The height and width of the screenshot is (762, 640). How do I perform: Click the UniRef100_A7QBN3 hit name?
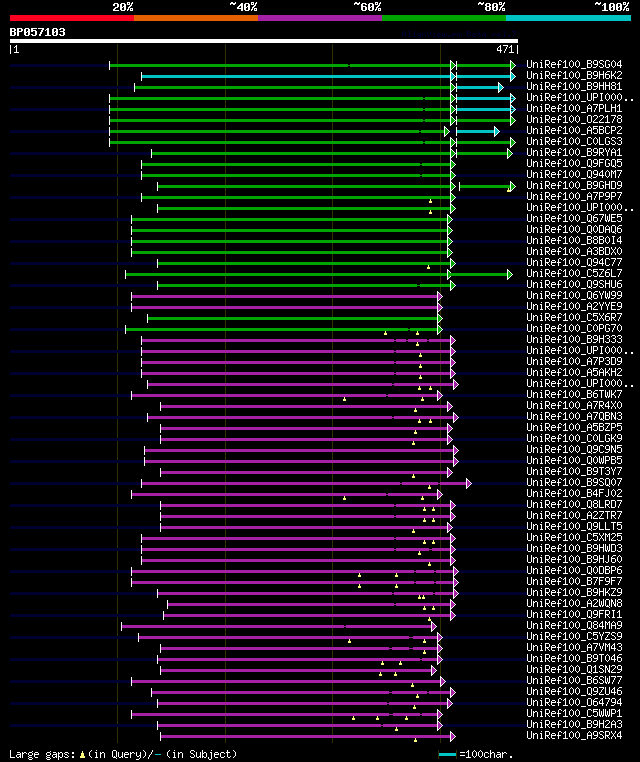coord(574,416)
